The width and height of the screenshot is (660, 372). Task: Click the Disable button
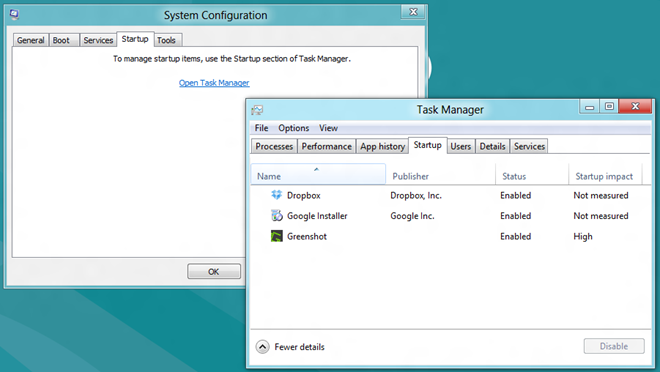tap(614, 346)
